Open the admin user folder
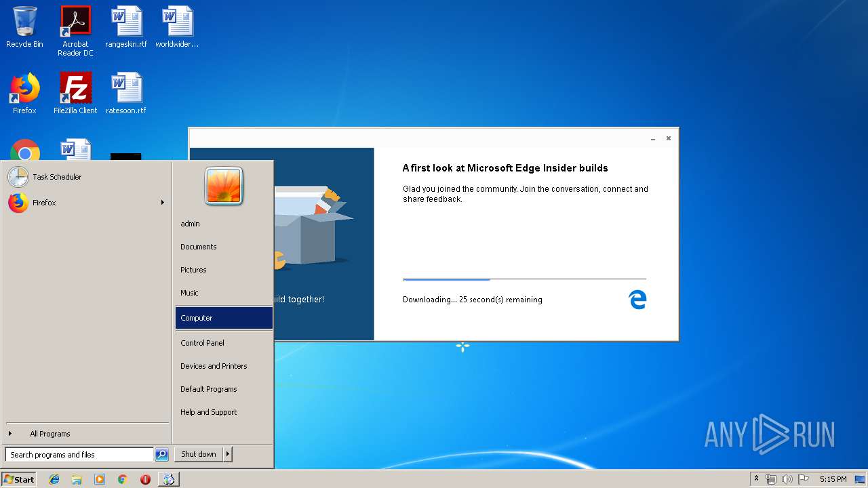 pos(224,224)
